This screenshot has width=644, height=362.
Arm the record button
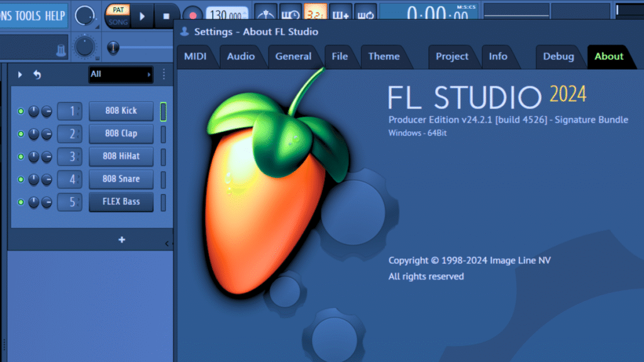pos(192,15)
